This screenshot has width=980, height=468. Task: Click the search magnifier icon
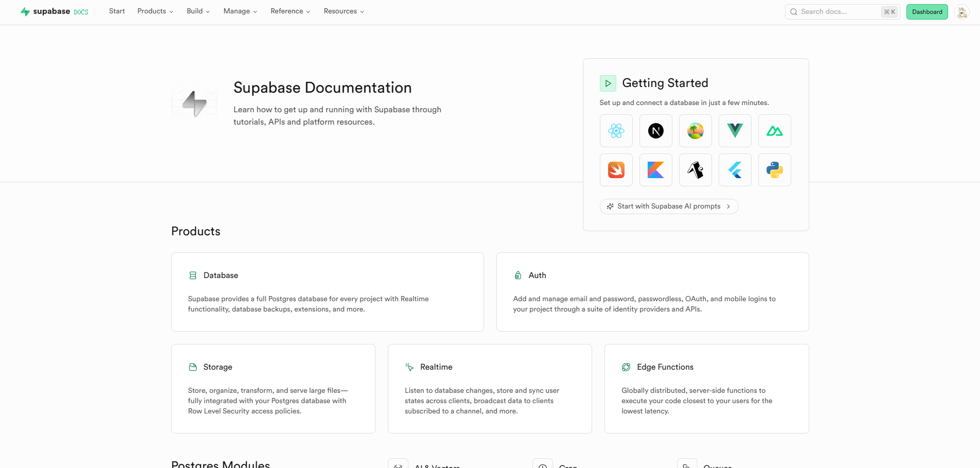pos(794,12)
